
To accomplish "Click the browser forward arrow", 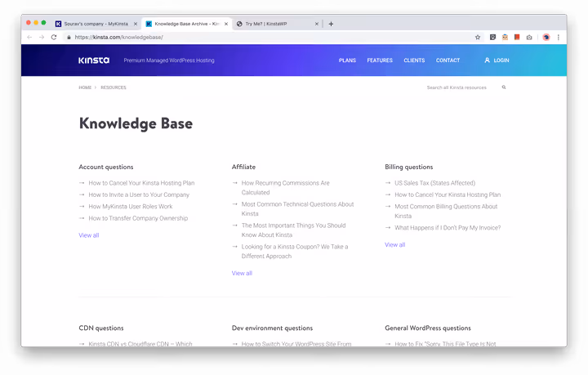I will coord(42,37).
